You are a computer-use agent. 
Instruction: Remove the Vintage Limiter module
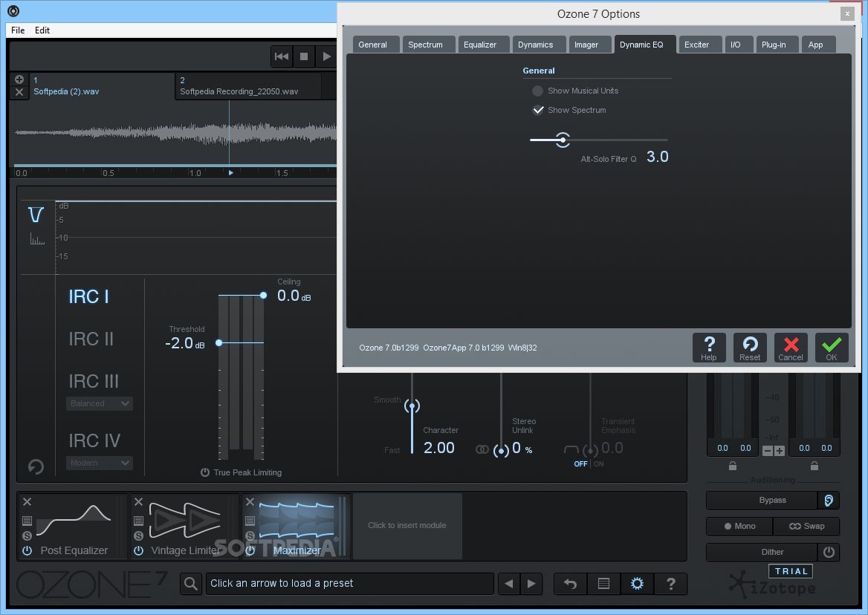(x=138, y=501)
